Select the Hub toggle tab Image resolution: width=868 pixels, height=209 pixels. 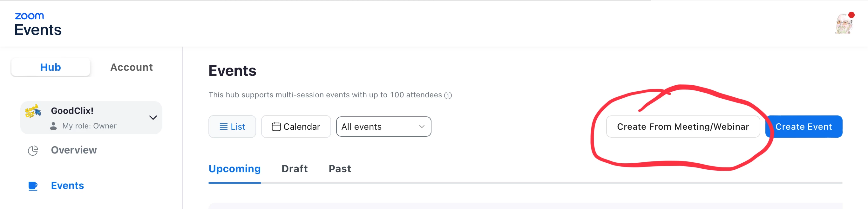51,67
